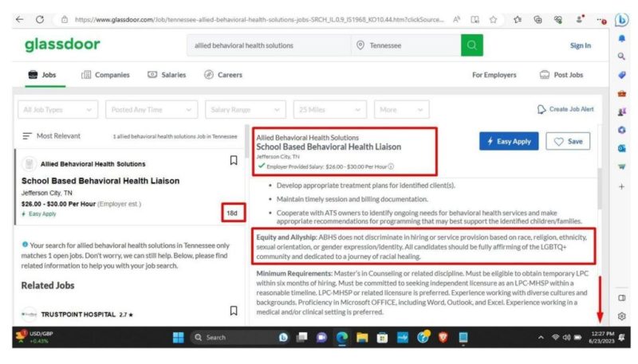
Task: Click Tennessee location field
Action: [406, 45]
